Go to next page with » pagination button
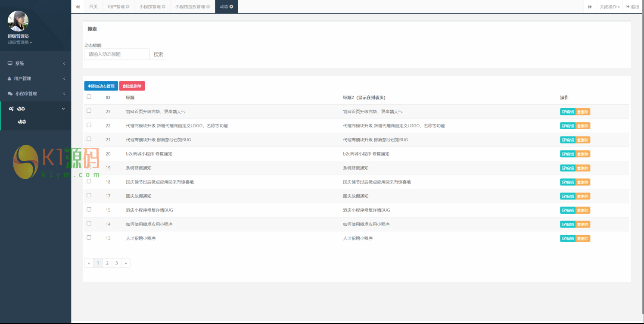Viewport: 644px width, 324px height. 126,263
